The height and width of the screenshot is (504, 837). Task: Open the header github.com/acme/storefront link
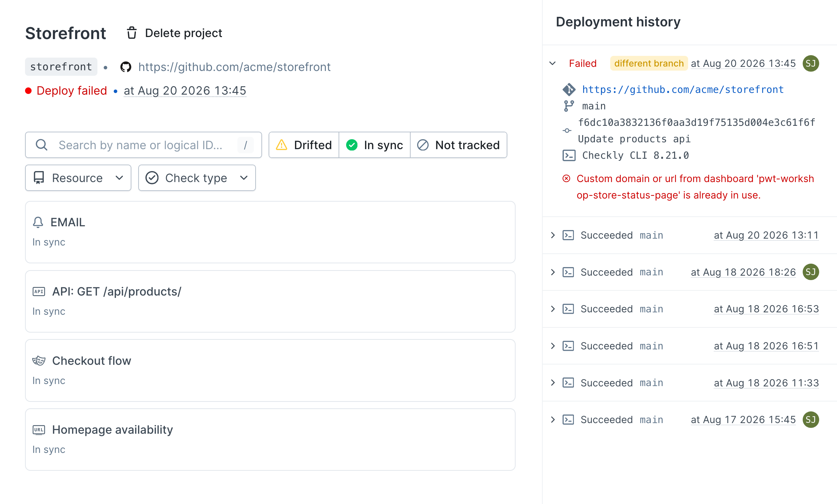click(x=234, y=67)
